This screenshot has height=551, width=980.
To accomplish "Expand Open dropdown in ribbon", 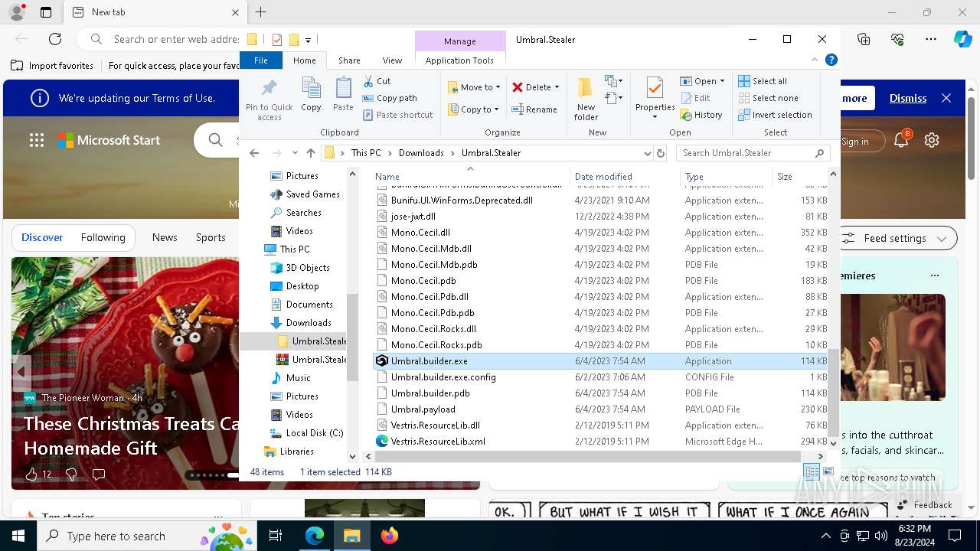I will point(722,81).
